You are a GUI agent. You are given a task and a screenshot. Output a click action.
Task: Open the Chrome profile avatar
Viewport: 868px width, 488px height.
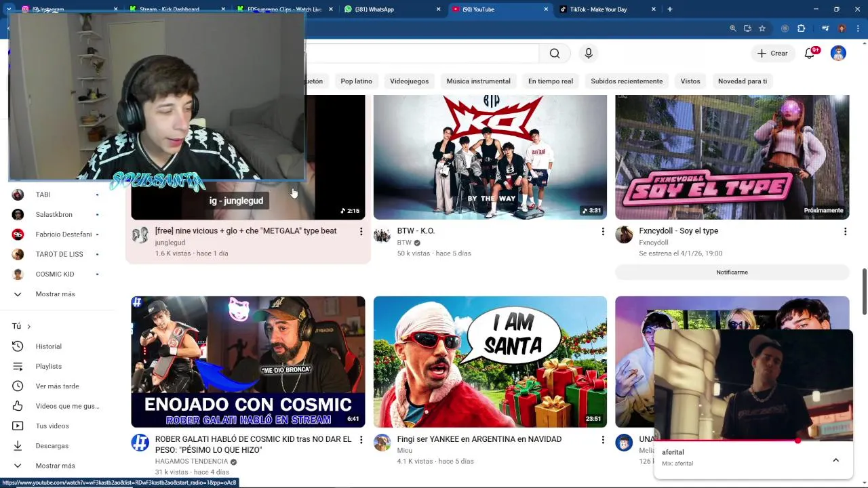[842, 28]
